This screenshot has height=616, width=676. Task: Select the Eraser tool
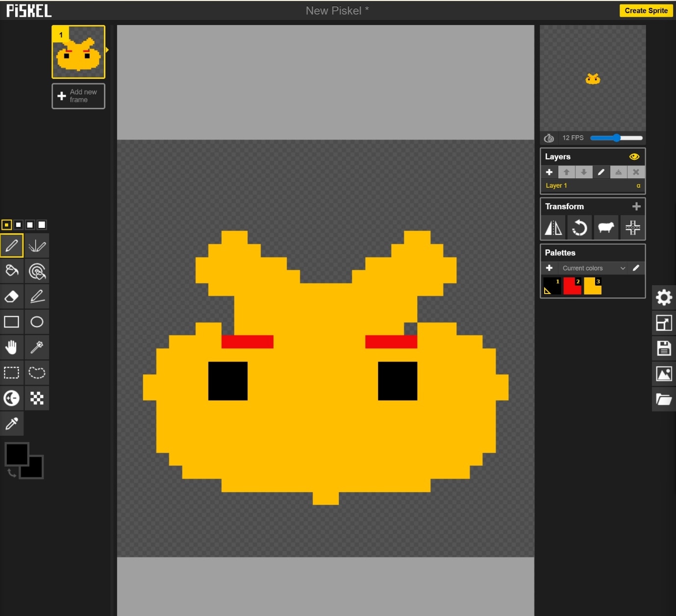[12, 296]
